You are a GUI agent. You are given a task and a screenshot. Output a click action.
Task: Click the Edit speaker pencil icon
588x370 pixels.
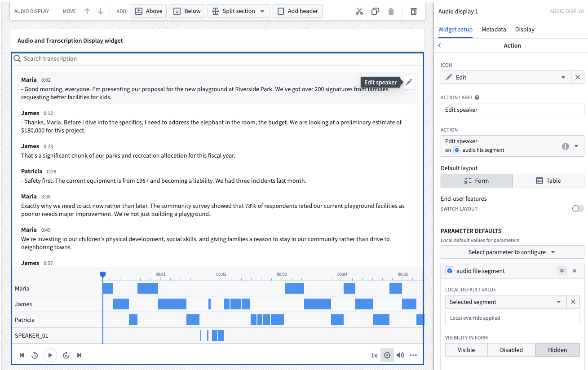pyautogui.click(x=409, y=82)
